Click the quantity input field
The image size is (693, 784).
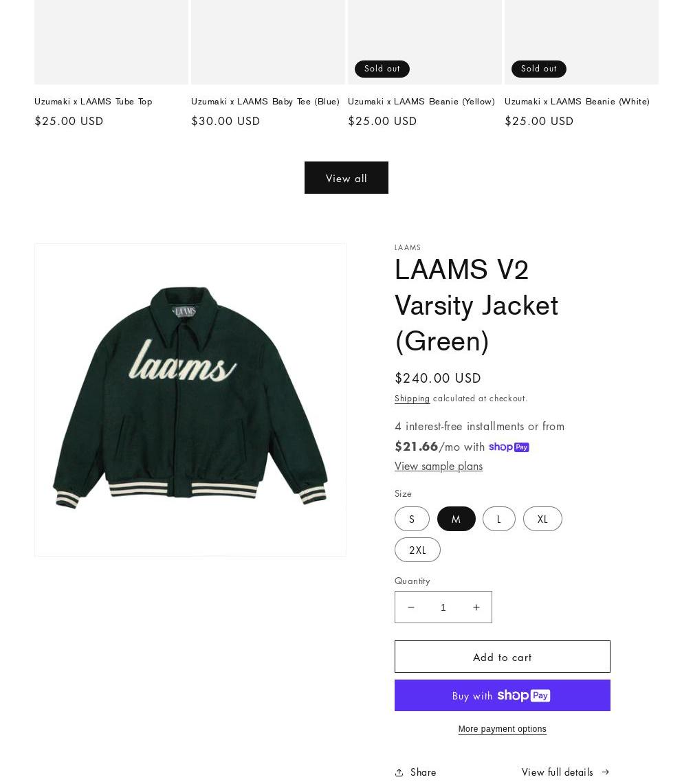pyautogui.click(x=443, y=607)
